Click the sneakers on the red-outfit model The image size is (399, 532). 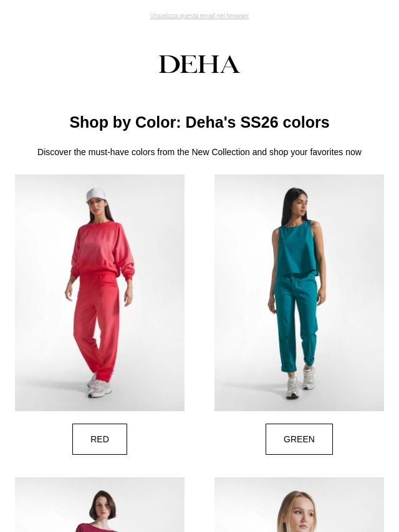point(98,386)
